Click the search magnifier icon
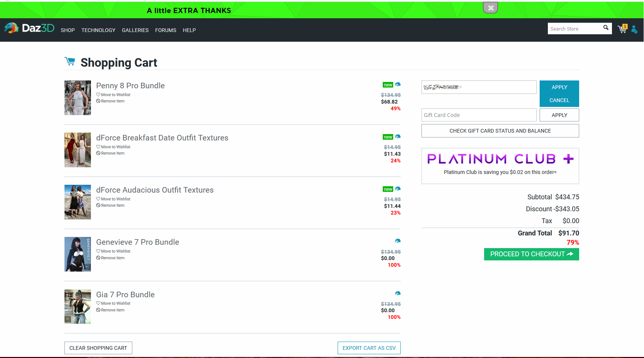Image resolution: width=644 pixels, height=358 pixels. pyautogui.click(x=606, y=28)
